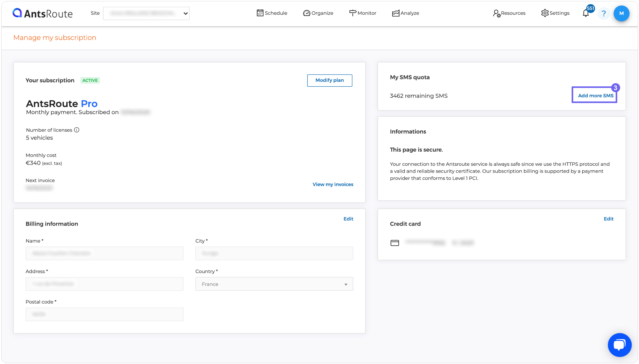Click the Address input field
This screenshot has height=364, width=639.
click(105, 284)
